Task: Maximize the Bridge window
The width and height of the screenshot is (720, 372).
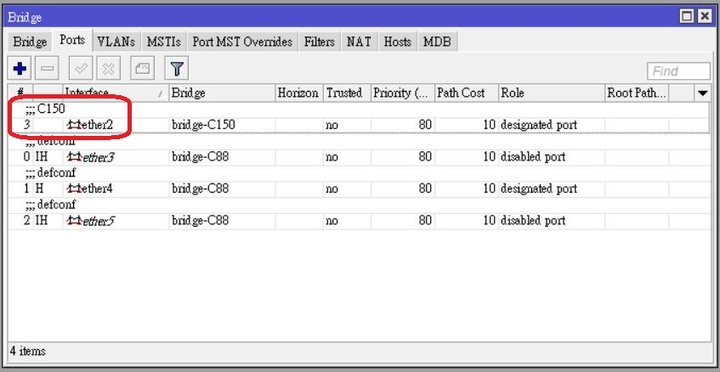Action: coord(687,17)
